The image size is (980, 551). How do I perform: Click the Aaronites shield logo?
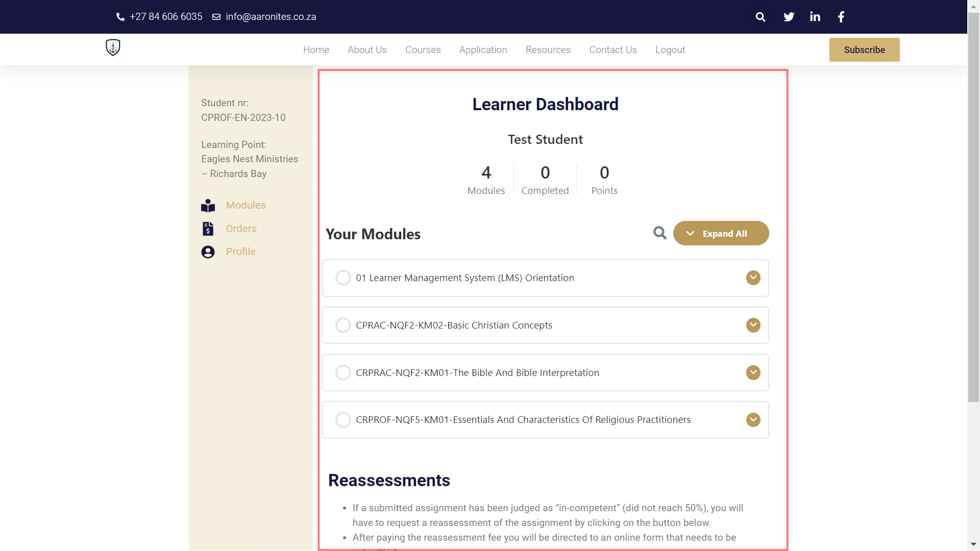tap(113, 47)
